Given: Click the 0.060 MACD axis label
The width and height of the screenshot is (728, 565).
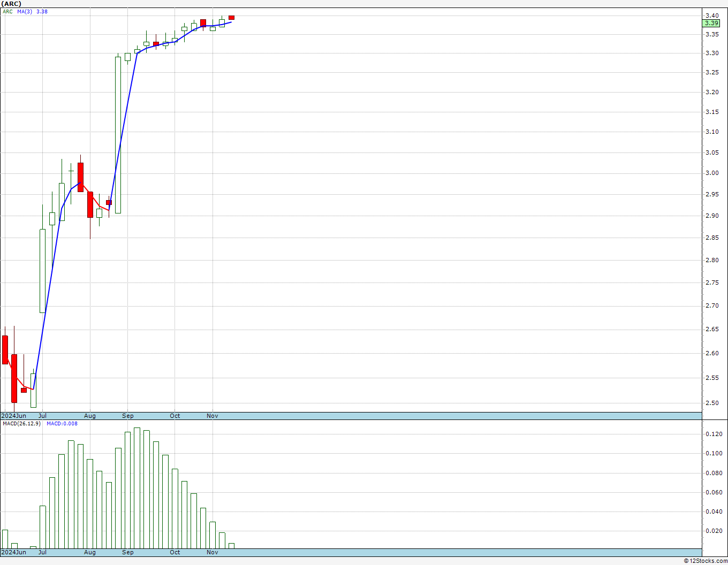Looking at the screenshot, I should coord(714,492).
